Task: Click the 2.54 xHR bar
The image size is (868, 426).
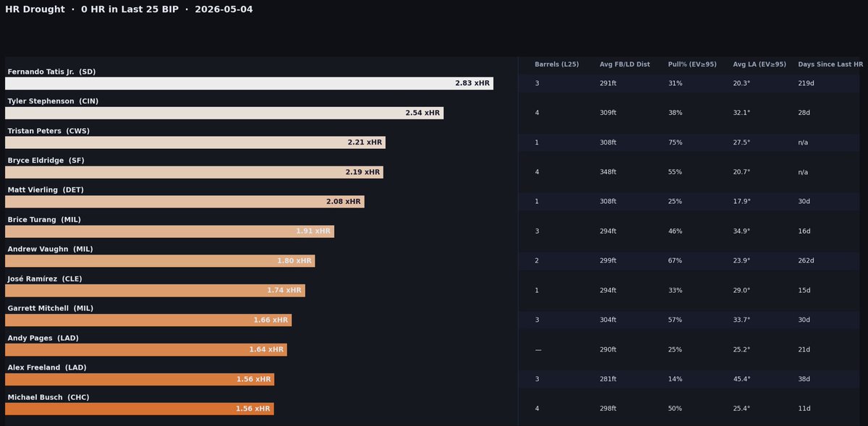Action: [224, 113]
